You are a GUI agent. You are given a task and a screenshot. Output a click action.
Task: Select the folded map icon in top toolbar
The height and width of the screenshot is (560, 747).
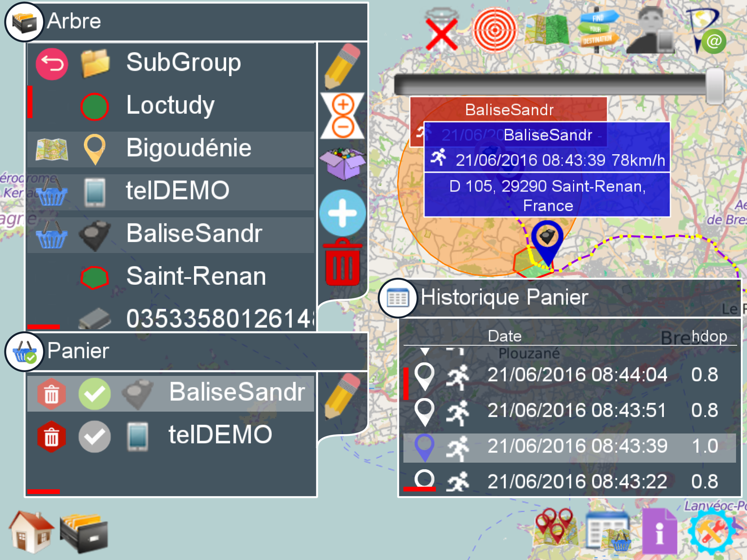pyautogui.click(x=547, y=30)
